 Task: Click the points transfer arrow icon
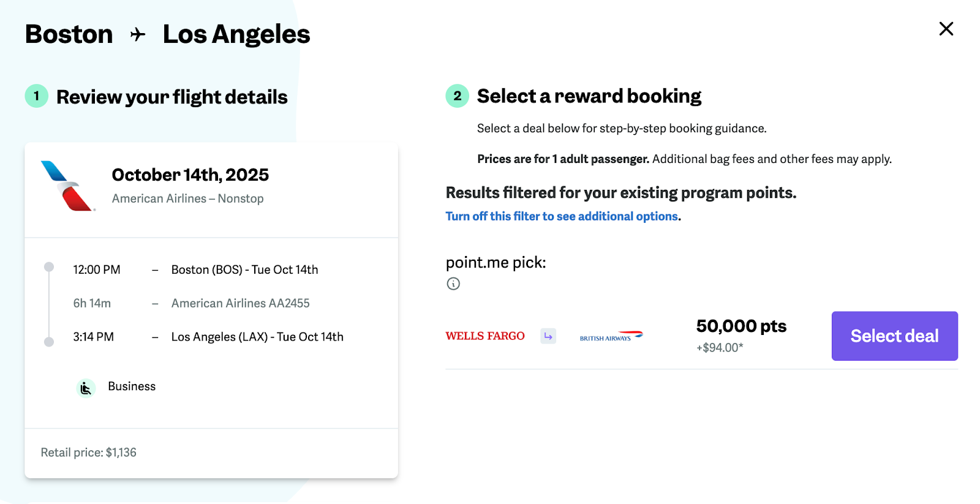click(x=548, y=336)
